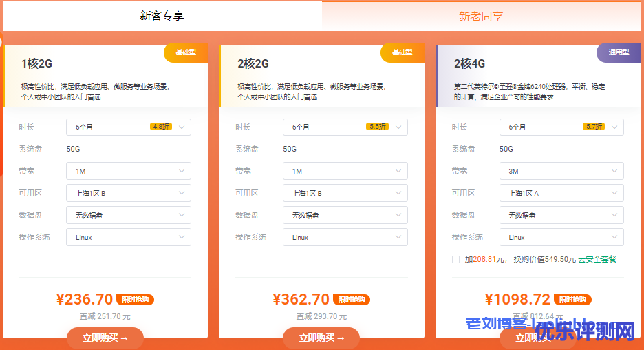Open the 云安全套餐 link
The height and width of the screenshot is (350, 644).
point(597,260)
